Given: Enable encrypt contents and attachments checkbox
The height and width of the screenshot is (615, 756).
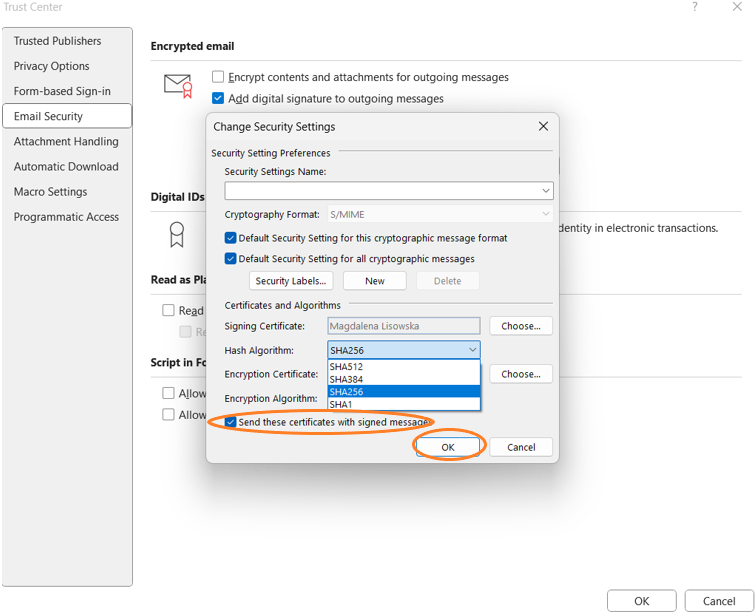Looking at the screenshot, I should point(218,77).
